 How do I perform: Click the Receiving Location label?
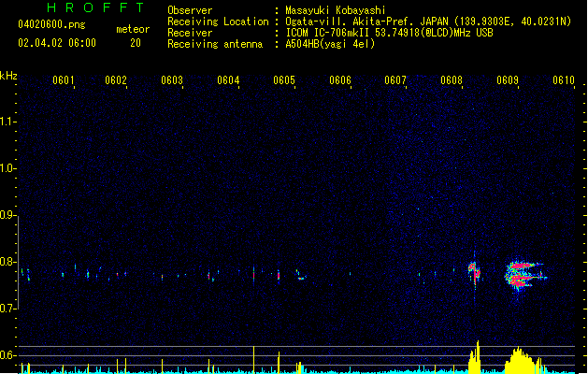218,22
